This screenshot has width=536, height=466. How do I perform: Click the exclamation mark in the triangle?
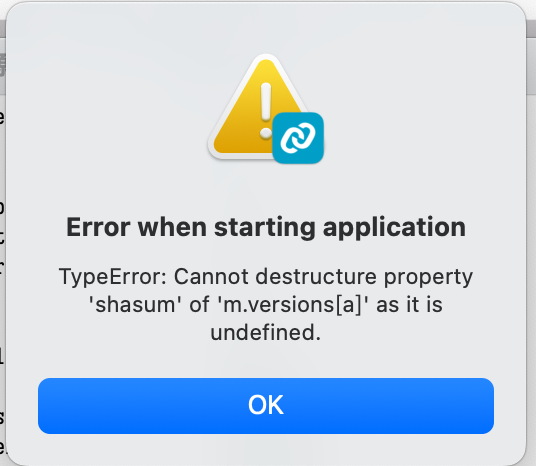[266, 109]
